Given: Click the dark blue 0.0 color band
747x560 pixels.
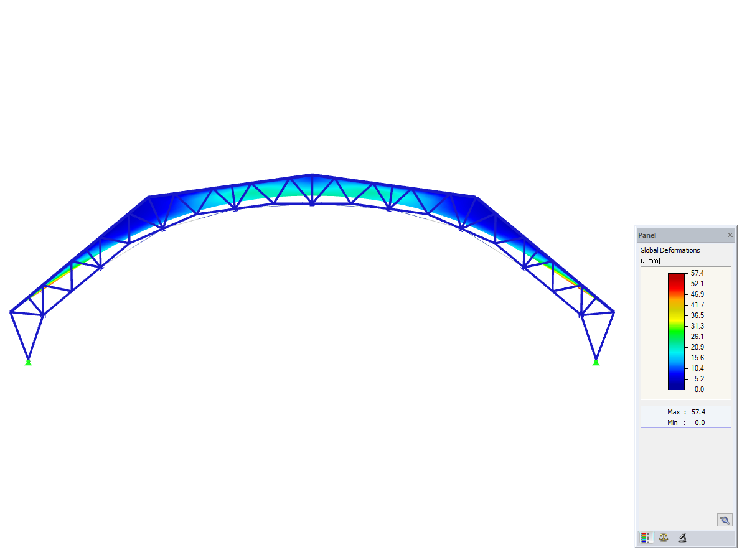Looking at the screenshot, I should [x=677, y=386].
